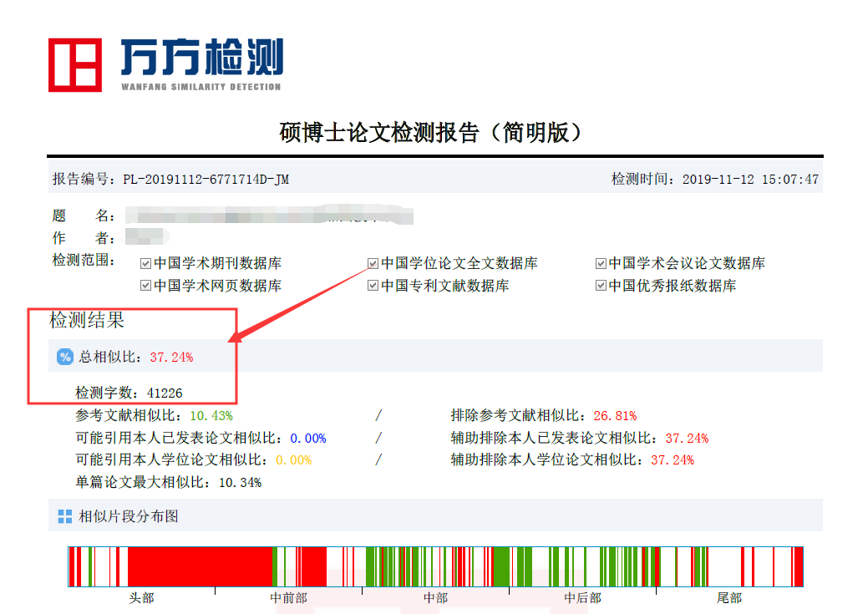Click the blue percent icon beside 总相似比
The height and width of the screenshot is (614, 868).
[x=65, y=357]
